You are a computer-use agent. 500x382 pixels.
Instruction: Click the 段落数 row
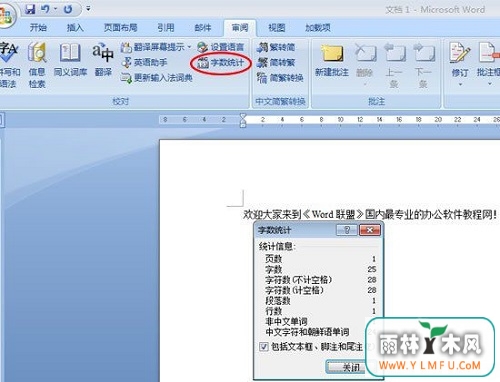tap(321, 301)
